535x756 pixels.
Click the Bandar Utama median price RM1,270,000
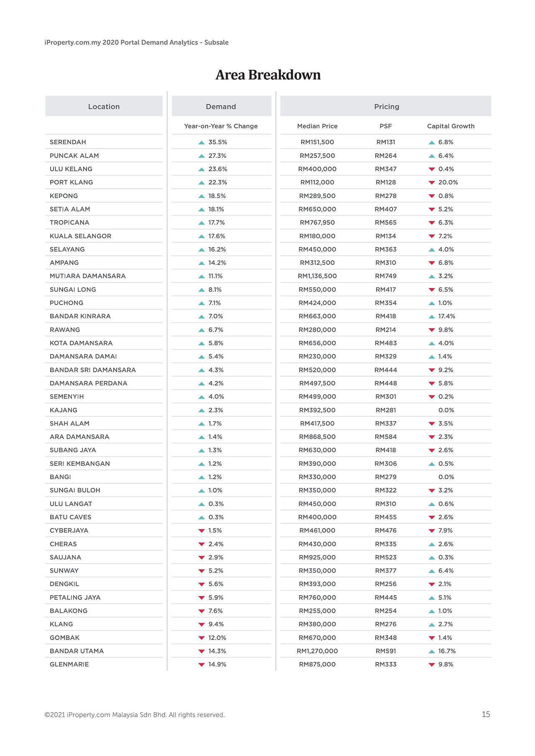tap(317, 651)
